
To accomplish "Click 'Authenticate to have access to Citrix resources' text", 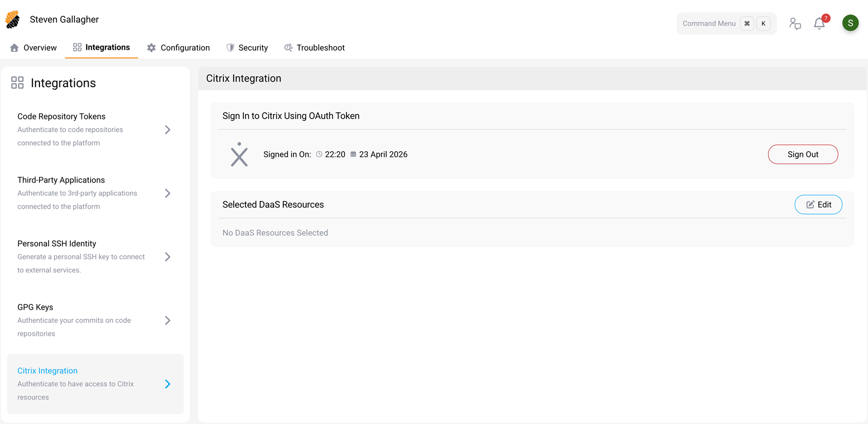I will pyautogui.click(x=76, y=391).
